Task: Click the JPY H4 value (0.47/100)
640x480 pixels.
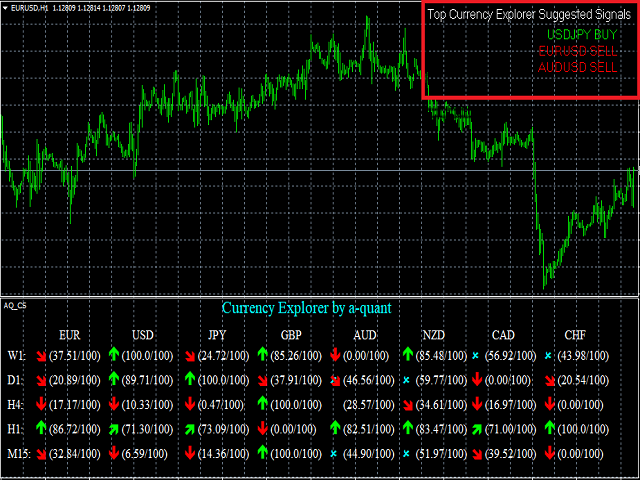Action: point(221,405)
